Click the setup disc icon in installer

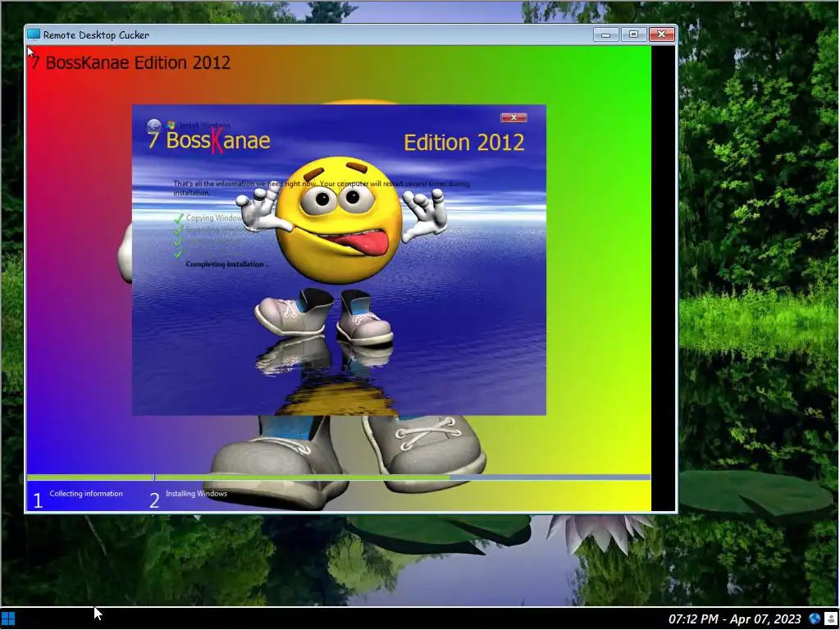click(x=153, y=126)
